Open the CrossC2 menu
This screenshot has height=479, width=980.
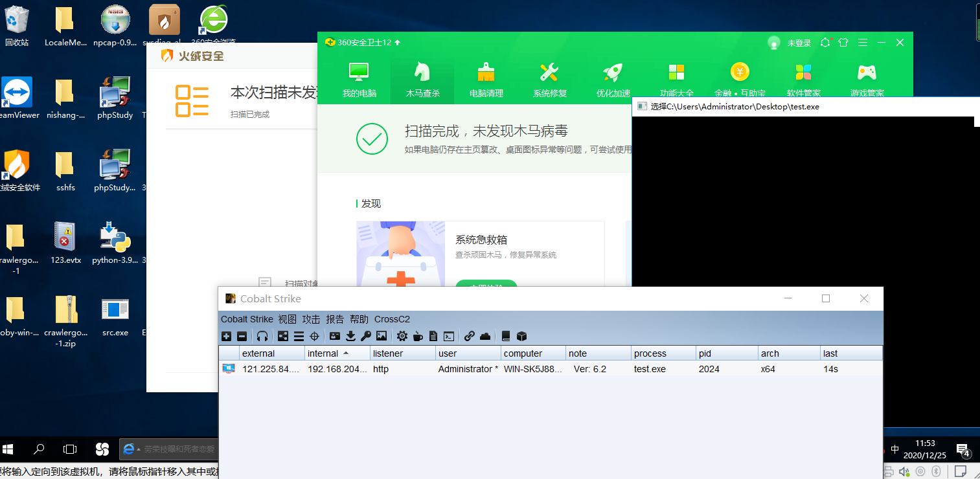click(x=392, y=319)
